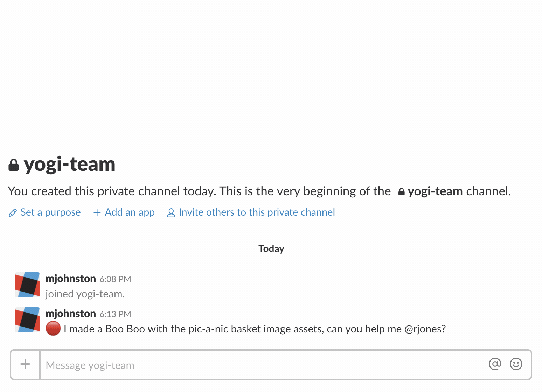Open mjohnston's avatar on the 6:13 PM message
The height and width of the screenshot is (392, 542).
click(27, 320)
